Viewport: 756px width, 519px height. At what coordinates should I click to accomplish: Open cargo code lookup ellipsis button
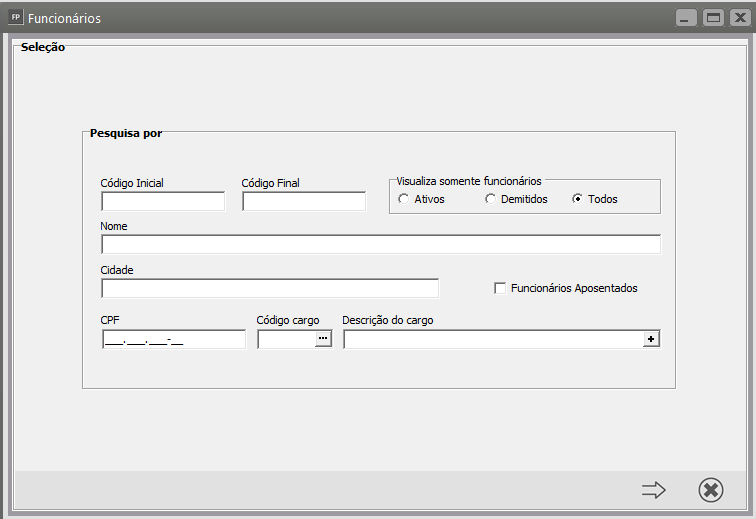(x=323, y=339)
